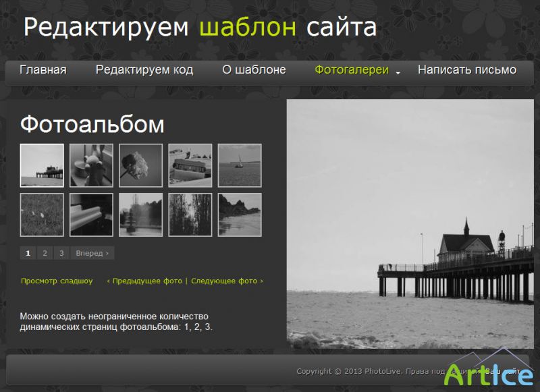Select the forest trees thumbnail
Screen dimensions: 540x392
pyautogui.click(x=190, y=215)
